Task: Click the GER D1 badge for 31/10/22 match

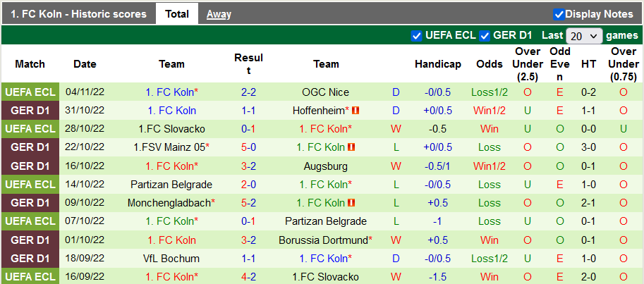Action: 30,111
